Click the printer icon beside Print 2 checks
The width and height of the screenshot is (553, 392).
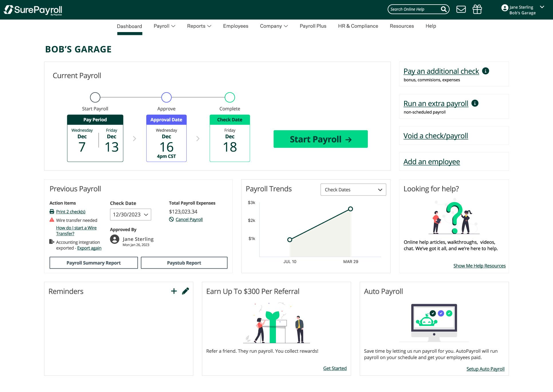coord(52,211)
